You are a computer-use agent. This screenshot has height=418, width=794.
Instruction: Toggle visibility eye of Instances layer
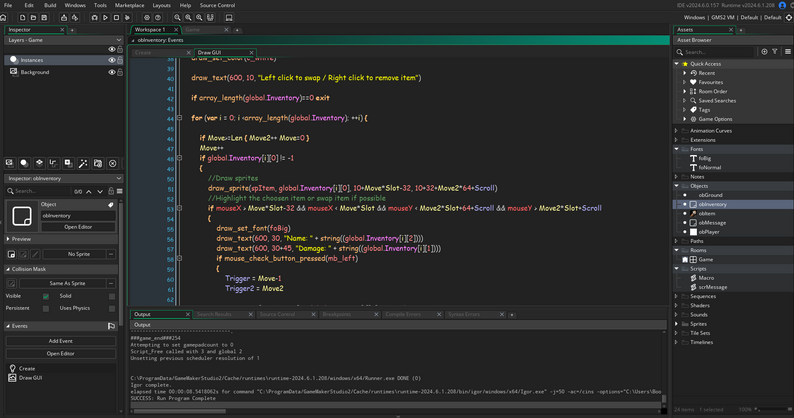click(x=111, y=60)
